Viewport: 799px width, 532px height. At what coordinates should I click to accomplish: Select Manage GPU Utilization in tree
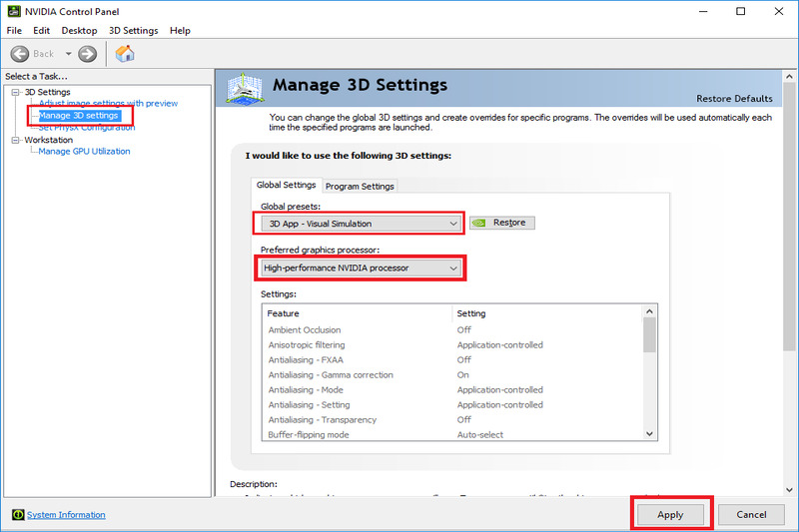pos(84,152)
